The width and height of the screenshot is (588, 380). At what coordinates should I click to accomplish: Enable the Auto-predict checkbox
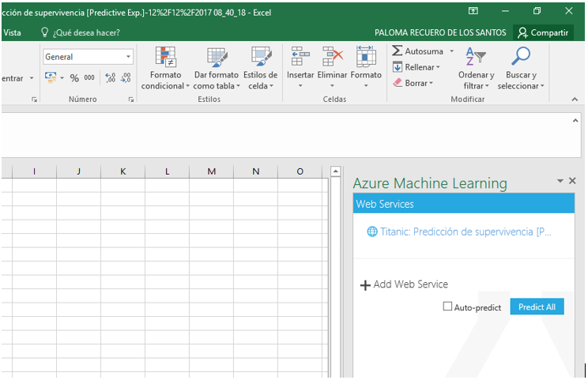447,307
